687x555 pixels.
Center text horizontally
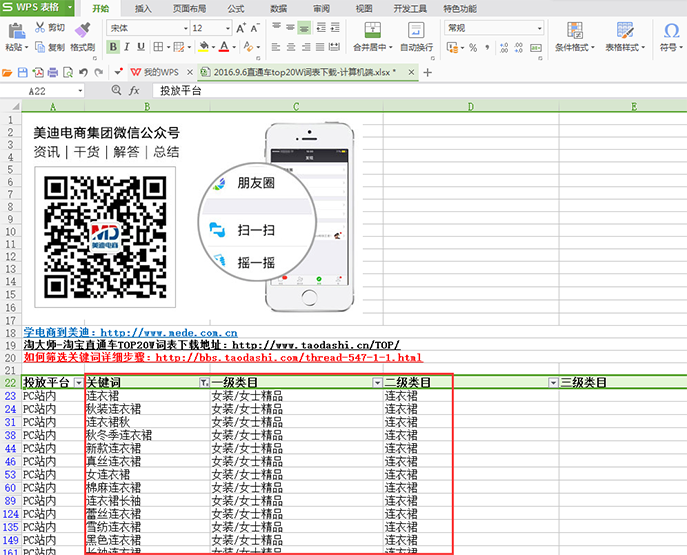click(x=290, y=47)
